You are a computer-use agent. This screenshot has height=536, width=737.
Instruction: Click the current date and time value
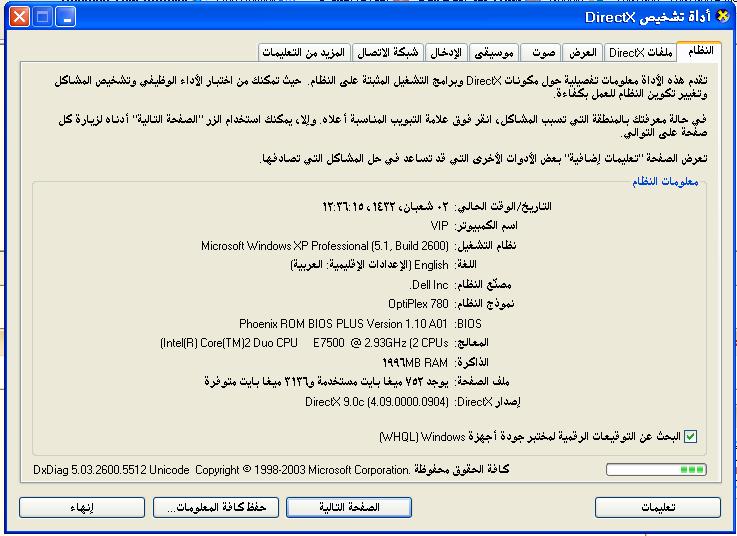(x=385, y=206)
